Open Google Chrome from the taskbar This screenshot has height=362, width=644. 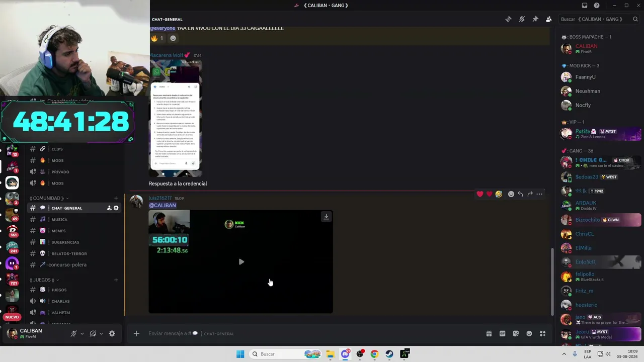pos(374,354)
